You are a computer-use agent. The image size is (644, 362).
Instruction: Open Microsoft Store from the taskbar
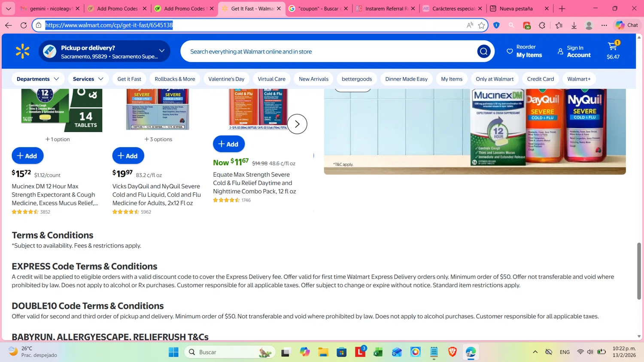coord(342,352)
